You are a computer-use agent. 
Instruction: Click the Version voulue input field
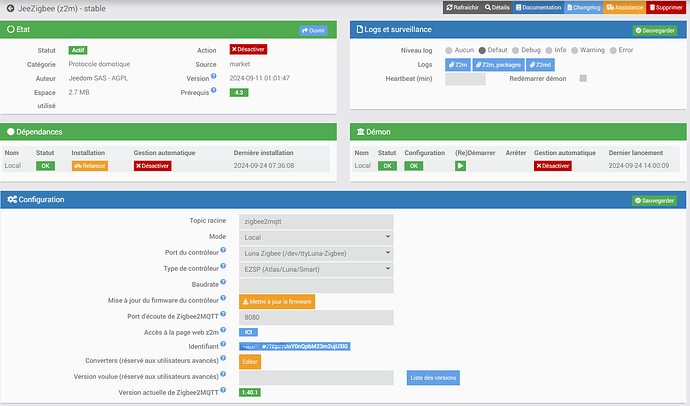(x=316, y=378)
